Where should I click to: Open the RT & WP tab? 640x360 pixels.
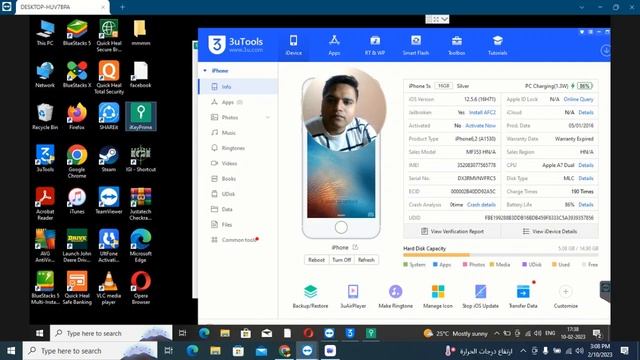[x=375, y=45]
